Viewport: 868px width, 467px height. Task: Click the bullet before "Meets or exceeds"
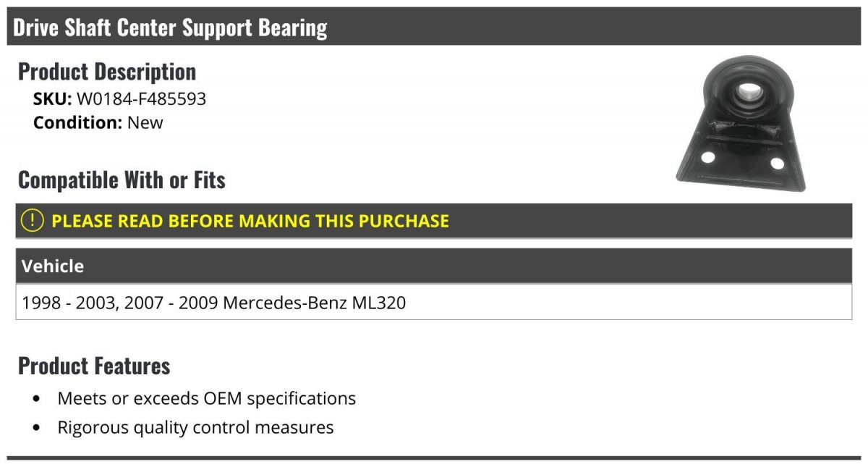[x=37, y=399]
